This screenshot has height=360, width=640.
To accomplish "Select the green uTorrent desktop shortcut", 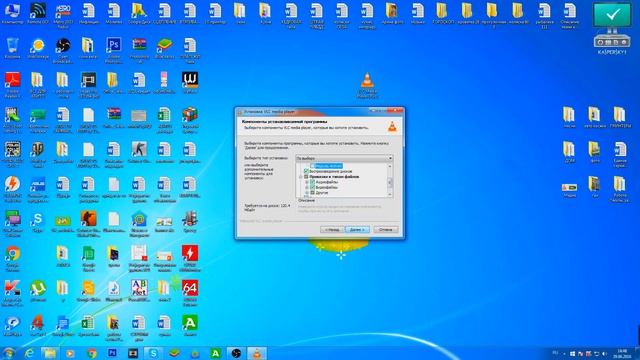I will tap(38, 291).
